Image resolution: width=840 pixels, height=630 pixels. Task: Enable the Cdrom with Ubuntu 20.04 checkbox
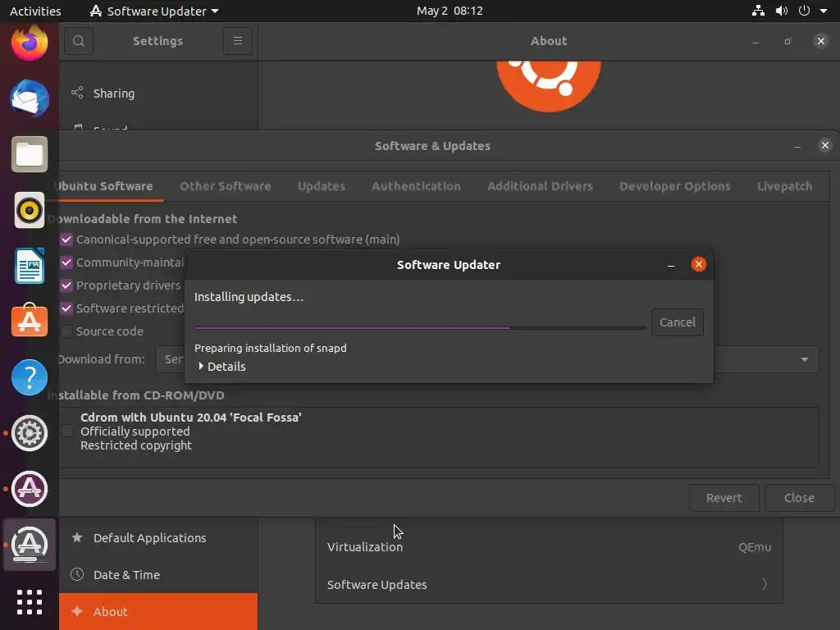[67, 431]
